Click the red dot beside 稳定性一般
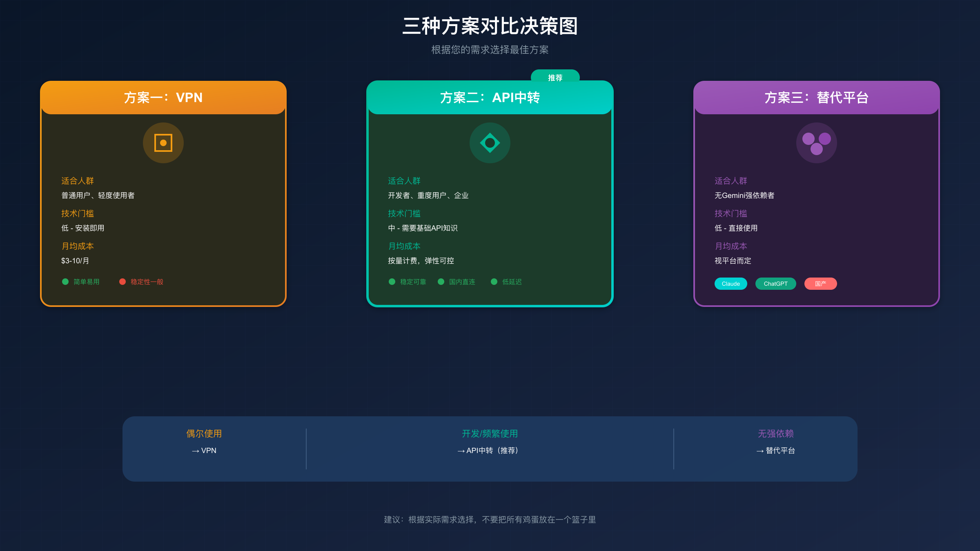980x551 pixels. tap(122, 282)
